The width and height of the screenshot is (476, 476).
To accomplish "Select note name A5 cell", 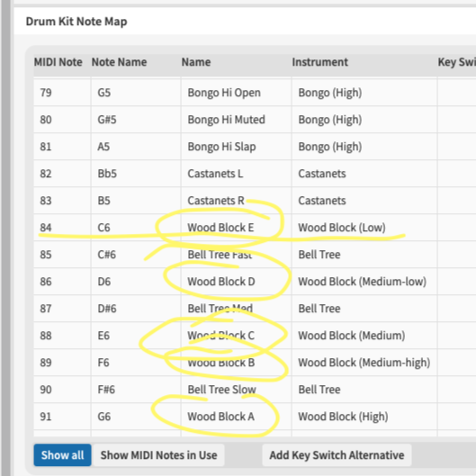I will 136,147.
